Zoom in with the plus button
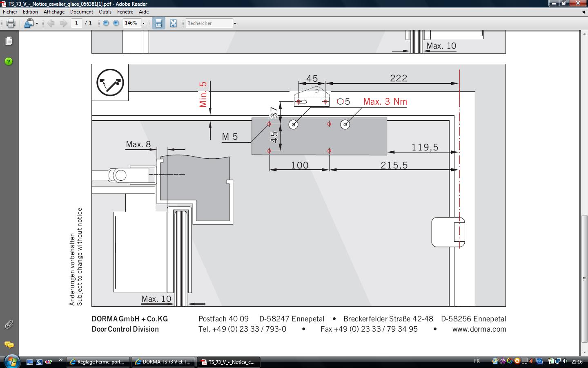 (116, 23)
